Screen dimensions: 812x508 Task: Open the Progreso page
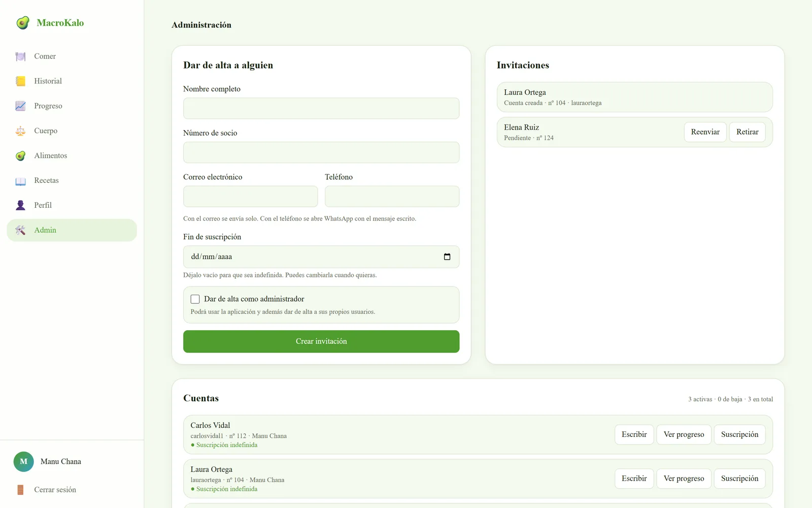[x=72, y=106]
